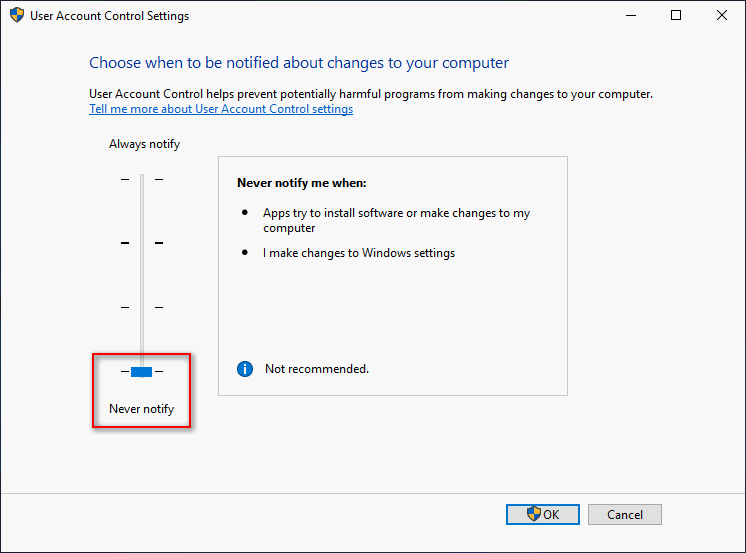Image resolution: width=746 pixels, height=553 pixels.
Task: Maximize the User Account Control Settings window
Action: point(676,15)
